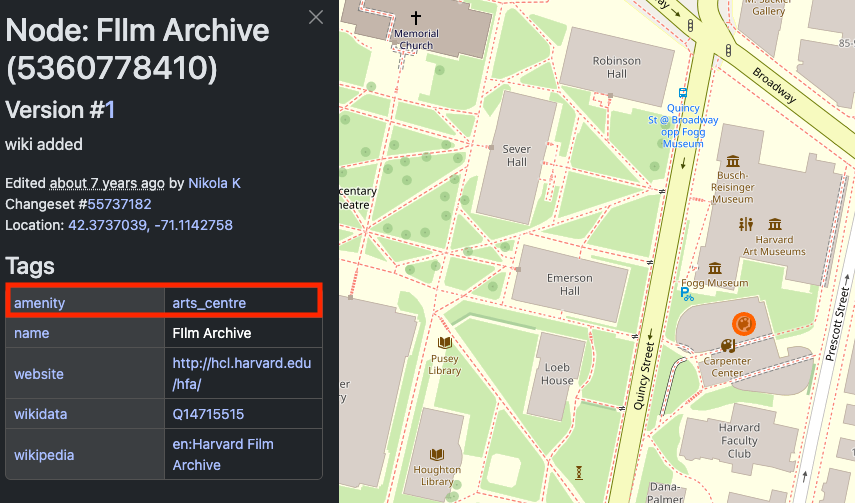Viewport: 855px width, 503px height.
Task: Click the Quincy Street road label
Action: 644,376
